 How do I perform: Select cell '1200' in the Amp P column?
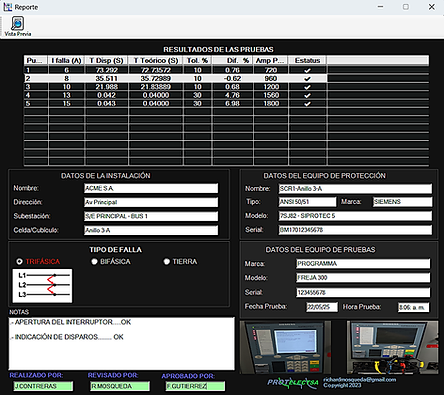[270, 87]
